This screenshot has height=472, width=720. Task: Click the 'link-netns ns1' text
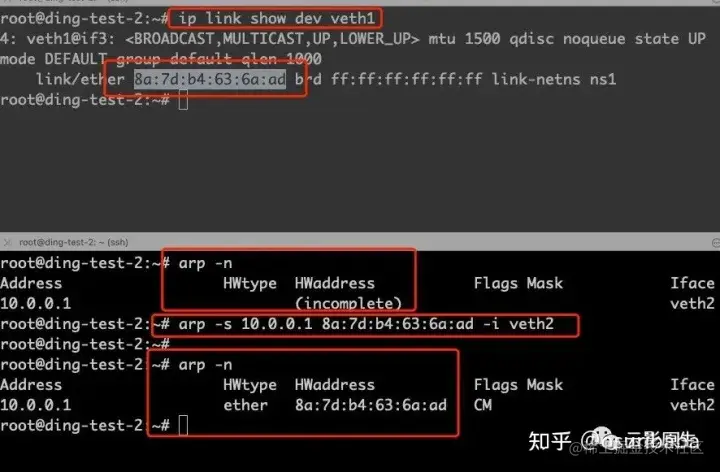[x=554, y=79]
